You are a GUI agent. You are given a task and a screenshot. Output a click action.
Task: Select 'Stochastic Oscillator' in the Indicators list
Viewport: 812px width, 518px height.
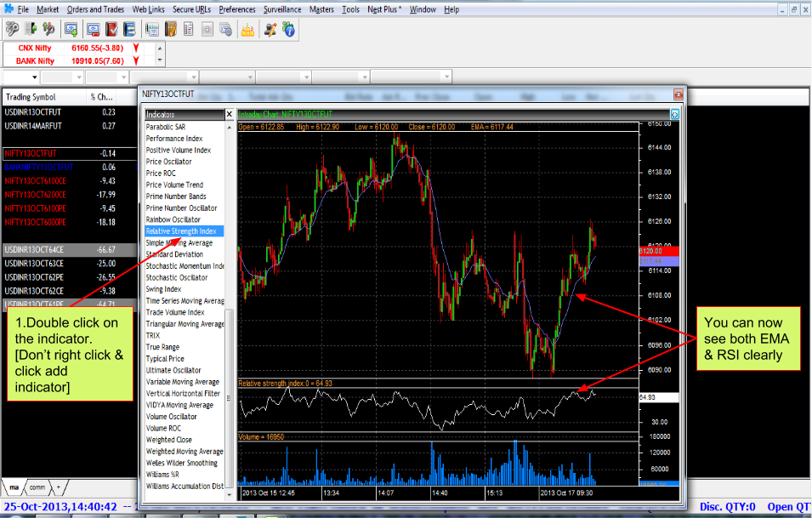[x=184, y=277]
